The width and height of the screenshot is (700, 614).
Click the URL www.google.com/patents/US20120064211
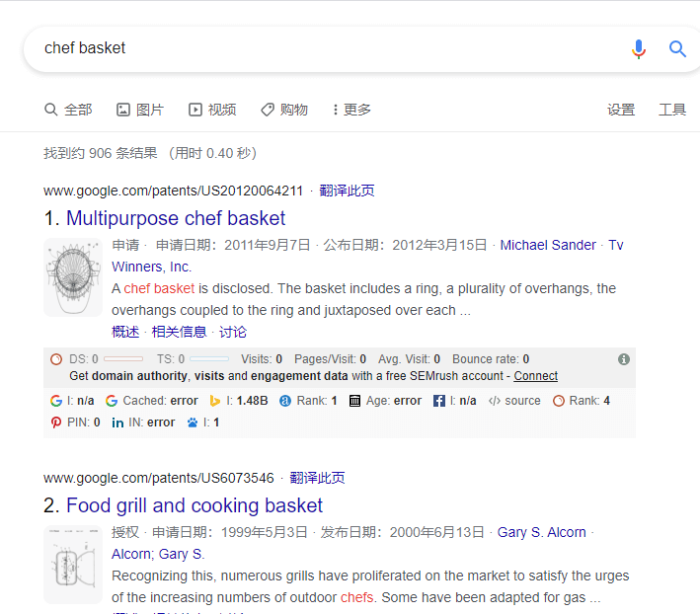pyautogui.click(x=173, y=191)
